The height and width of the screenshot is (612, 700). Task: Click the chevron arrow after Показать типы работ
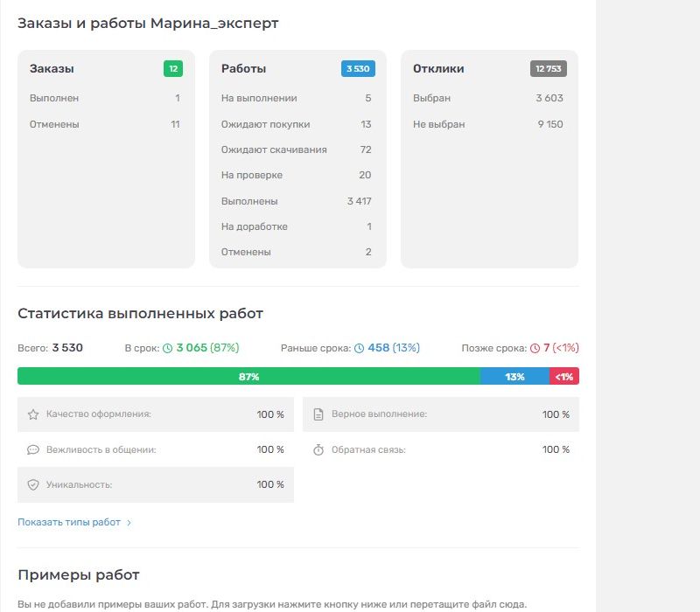pos(129,522)
